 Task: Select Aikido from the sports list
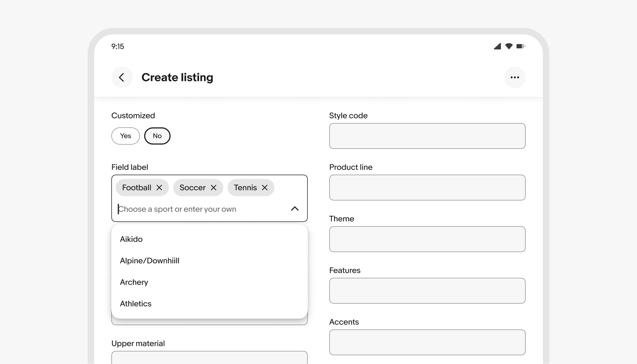[131, 239]
